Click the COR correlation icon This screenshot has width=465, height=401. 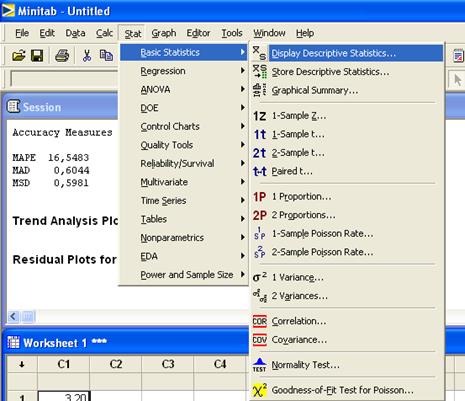click(260, 321)
